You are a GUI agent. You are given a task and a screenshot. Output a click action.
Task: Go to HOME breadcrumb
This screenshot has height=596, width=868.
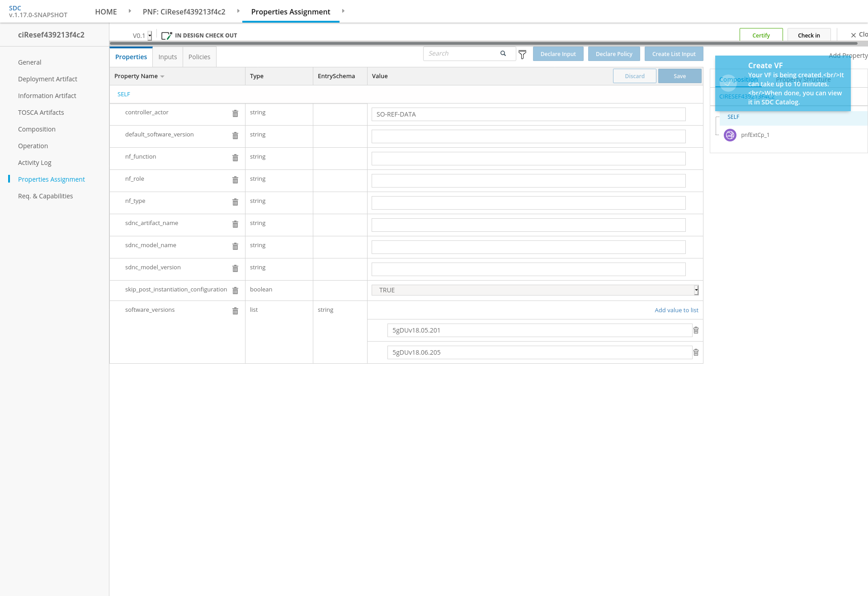click(106, 12)
